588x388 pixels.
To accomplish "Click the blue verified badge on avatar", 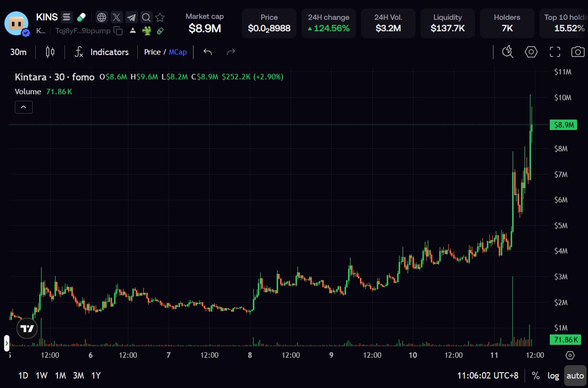I will [25, 33].
